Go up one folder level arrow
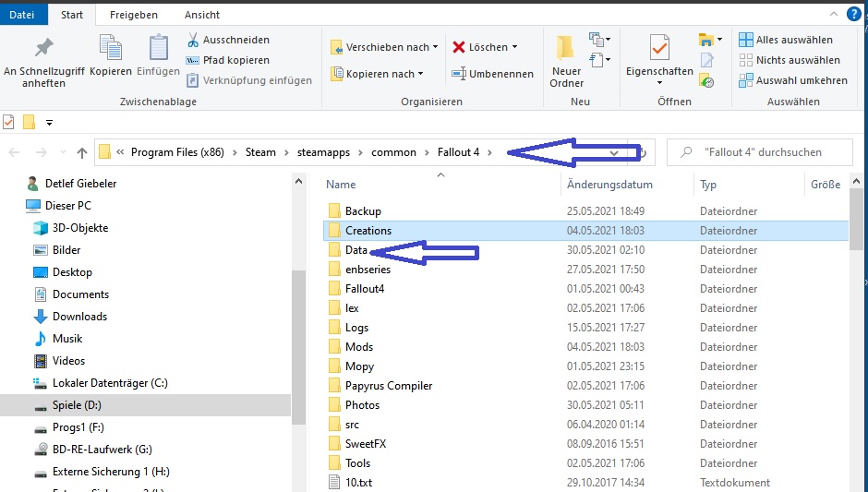The image size is (868, 492). [x=82, y=152]
